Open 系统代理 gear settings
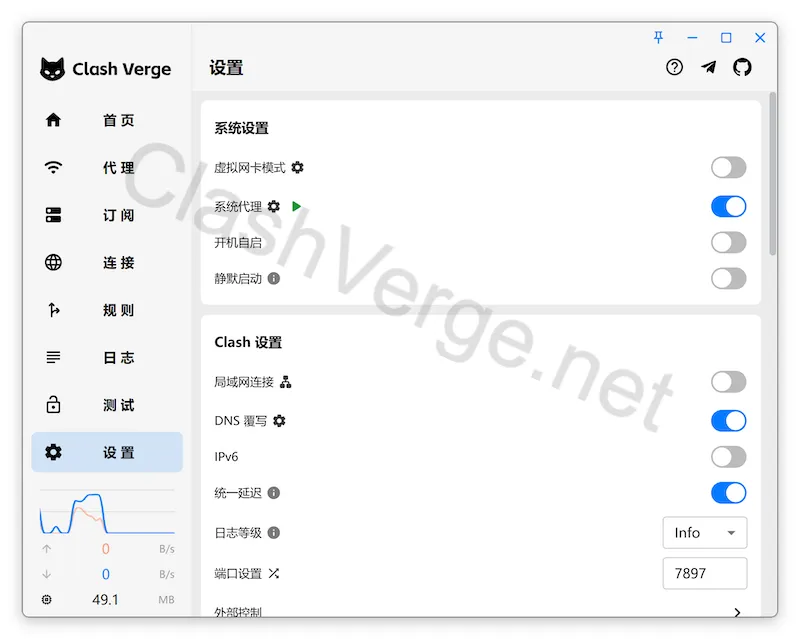This screenshot has width=800, height=639. tap(273, 206)
